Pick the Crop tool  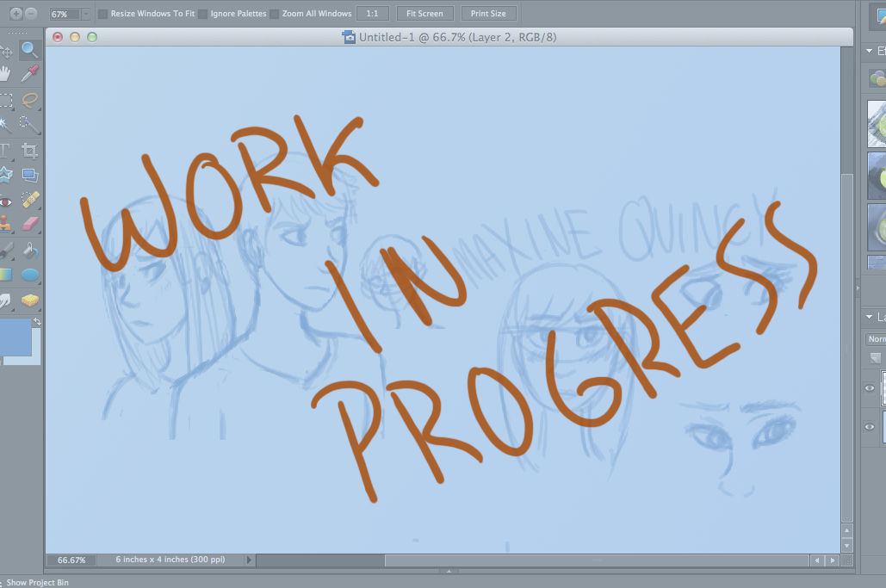point(29,151)
